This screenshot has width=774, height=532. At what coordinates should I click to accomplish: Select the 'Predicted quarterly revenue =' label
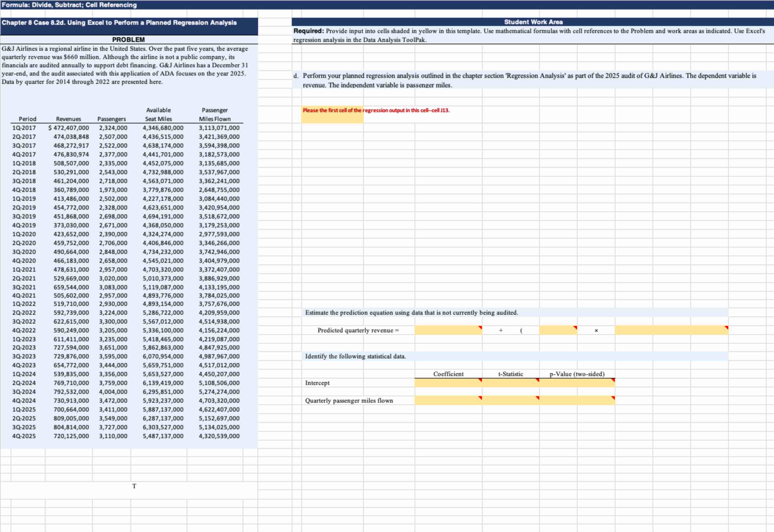[358, 330]
